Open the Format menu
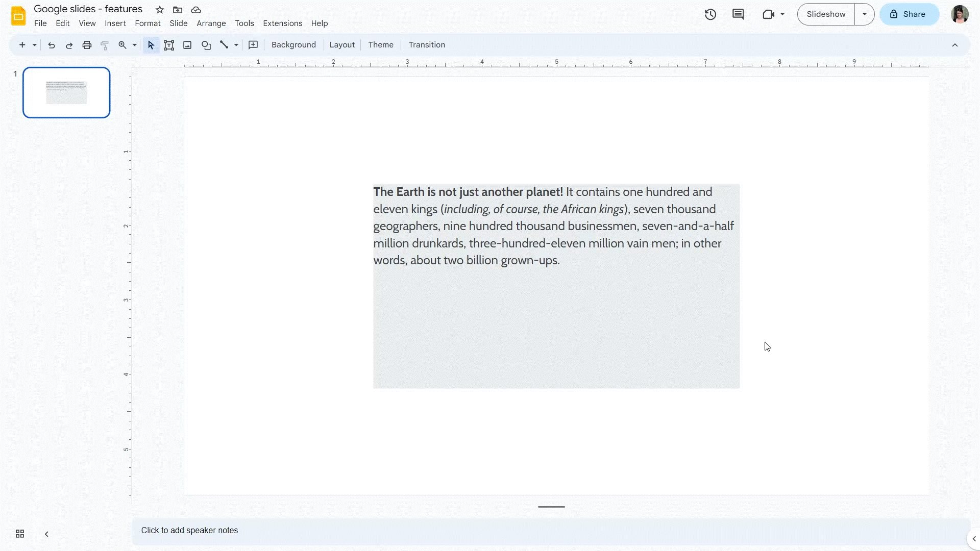980x551 pixels. click(x=148, y=23)
